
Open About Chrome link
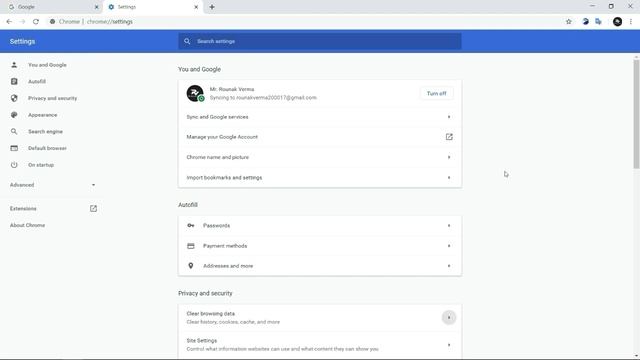pyautogui.click(x=27, y=225)
